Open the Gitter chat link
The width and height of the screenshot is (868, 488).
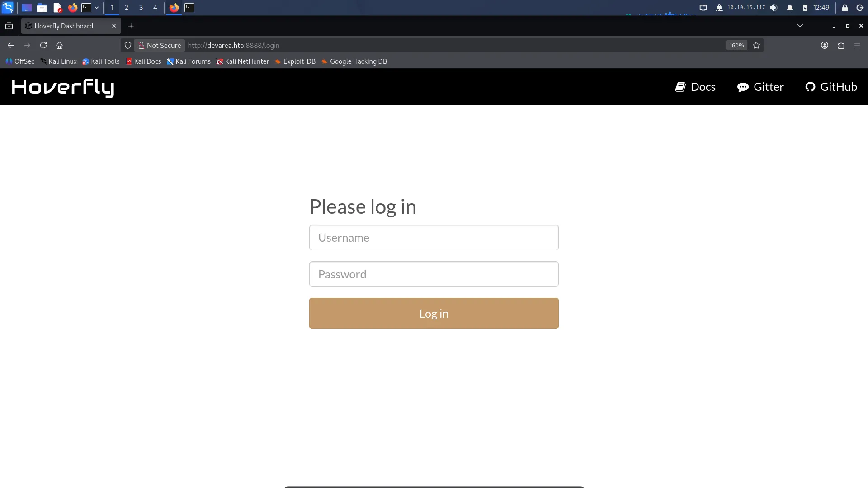pos(760,87)
